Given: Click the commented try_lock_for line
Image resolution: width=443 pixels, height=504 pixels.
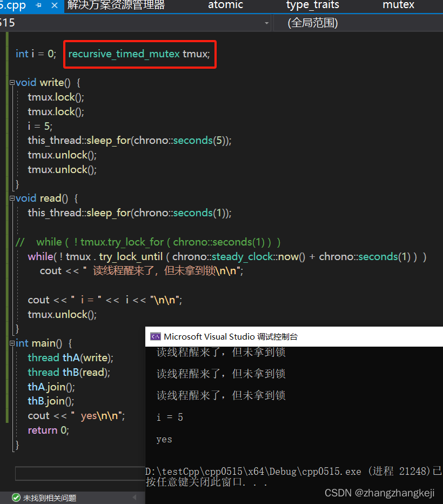Looking at the screenshot, I should [148, 242].
